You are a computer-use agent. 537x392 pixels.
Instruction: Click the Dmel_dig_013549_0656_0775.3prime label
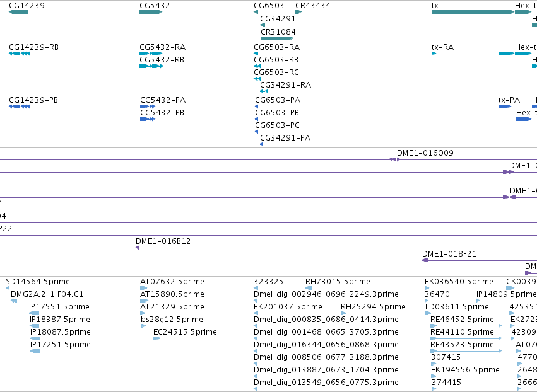coord(326,383)
